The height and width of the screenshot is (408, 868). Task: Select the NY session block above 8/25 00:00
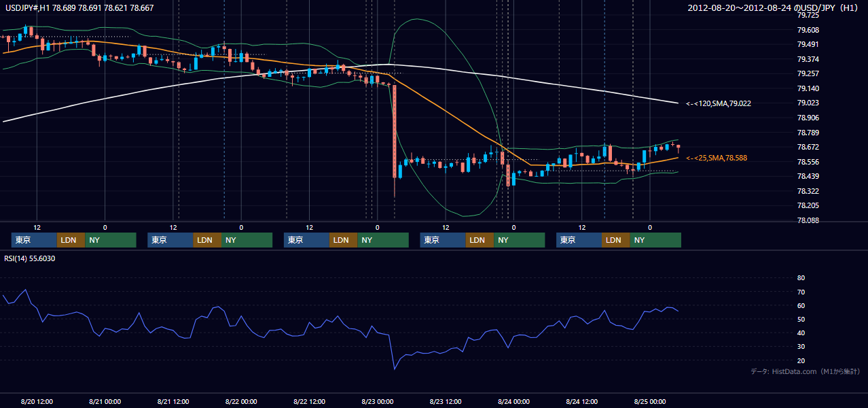point(655,240)
